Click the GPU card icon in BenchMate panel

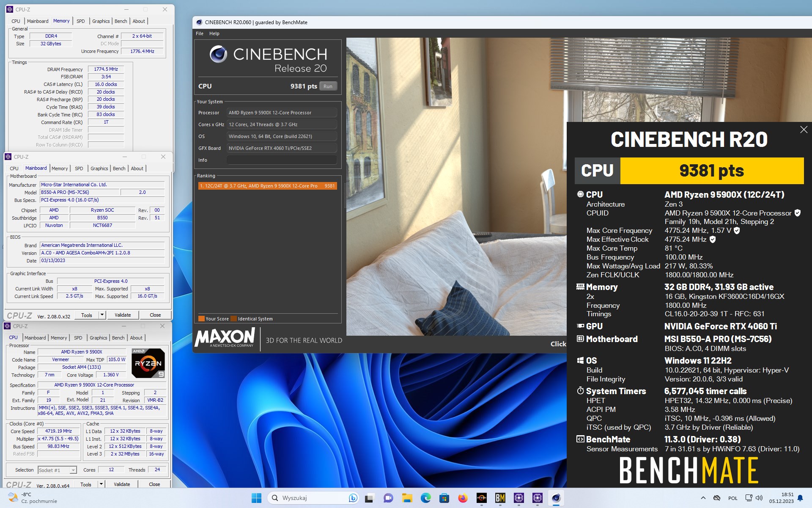[580, 326]
